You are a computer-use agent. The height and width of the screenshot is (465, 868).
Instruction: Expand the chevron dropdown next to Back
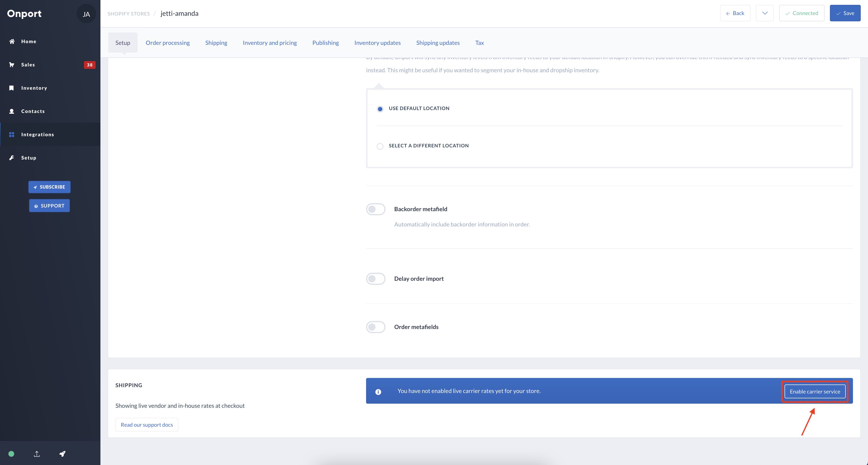coord(765,13)
